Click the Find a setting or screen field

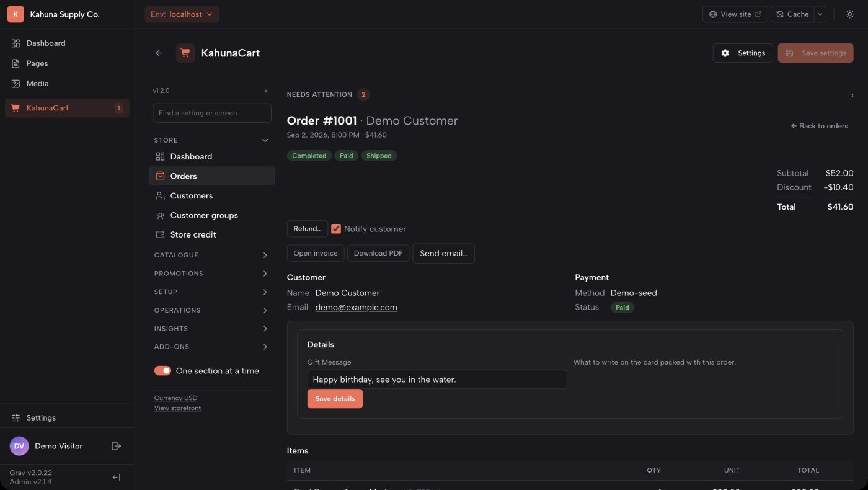tap(212, 113)
